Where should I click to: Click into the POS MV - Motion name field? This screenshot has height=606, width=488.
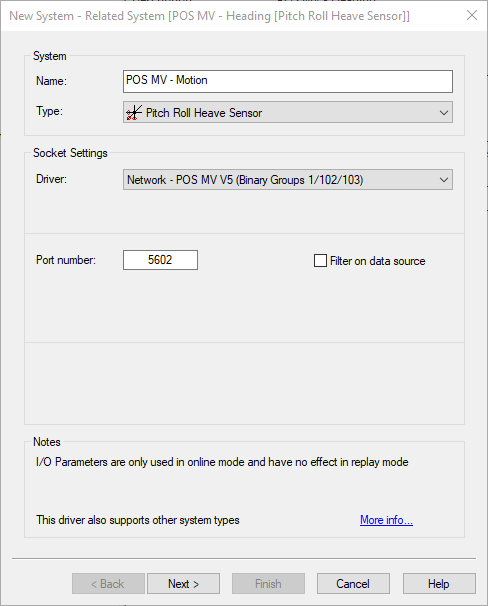(288, 81)
